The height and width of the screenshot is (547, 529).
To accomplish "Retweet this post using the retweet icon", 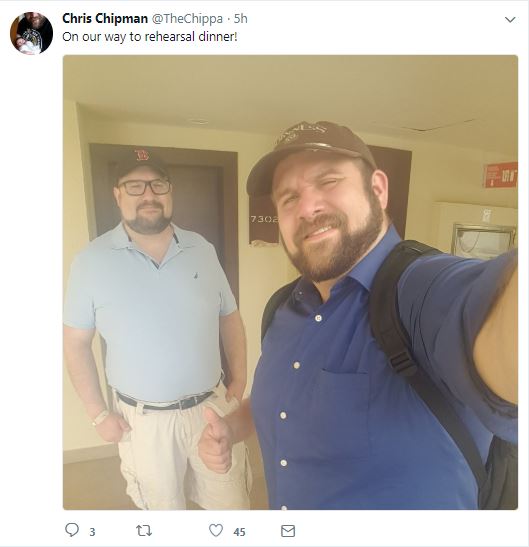I will click(x=144, y=531).
